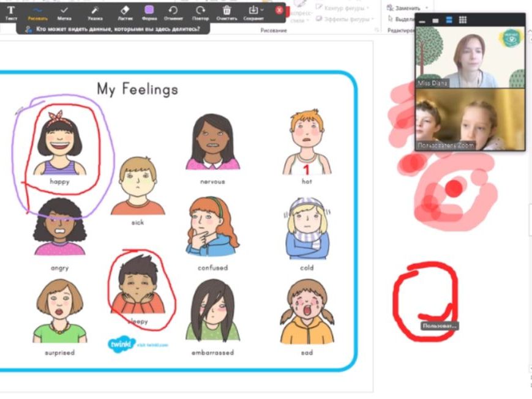Click the 'surprised' girl picture
Viewport: 532px width, 399px height.
point(60,311)
